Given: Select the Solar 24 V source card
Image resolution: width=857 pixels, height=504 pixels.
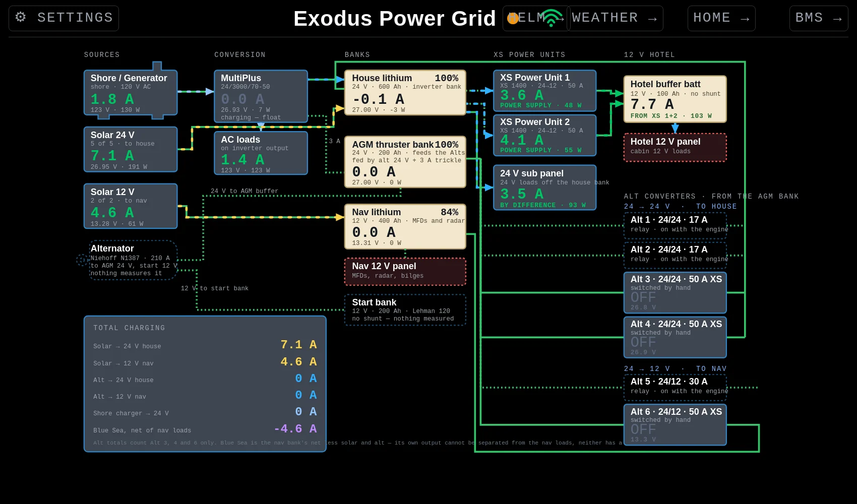Looking at the screenshot, I should coord(131,149).
